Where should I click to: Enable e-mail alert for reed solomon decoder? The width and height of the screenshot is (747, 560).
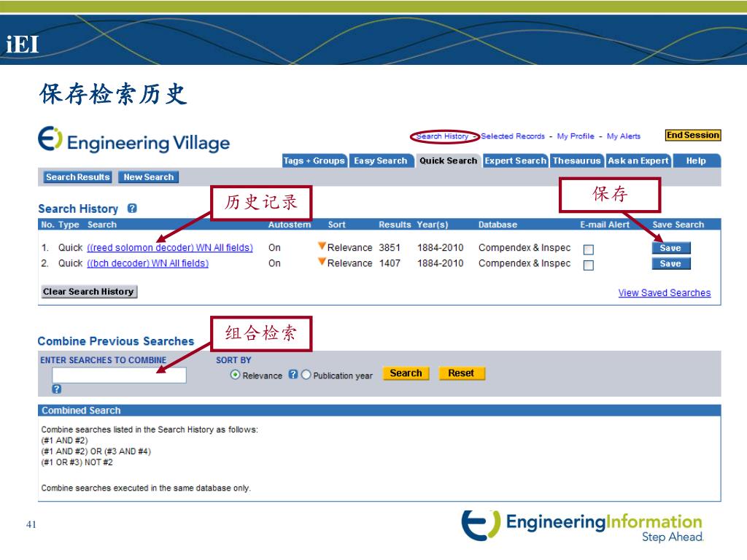[589, 249]
